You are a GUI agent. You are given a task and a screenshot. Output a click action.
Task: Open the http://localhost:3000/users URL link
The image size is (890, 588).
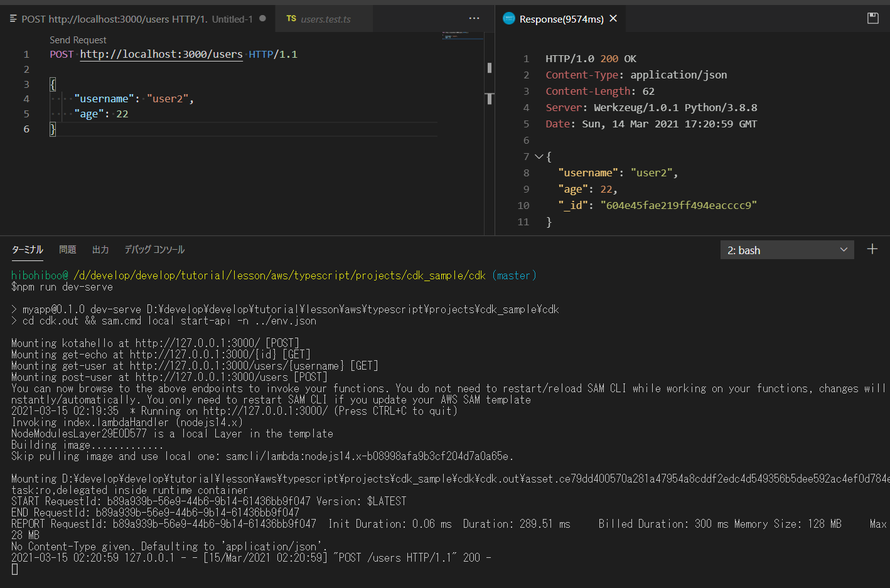click(x=161, y=55)
